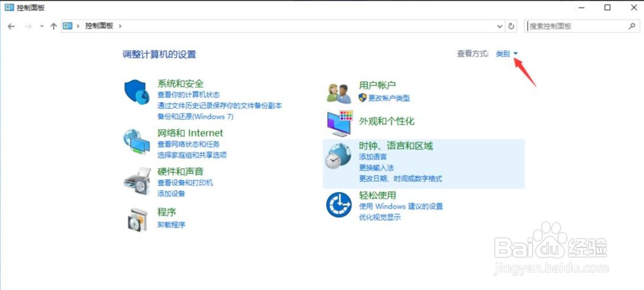Viewport: 644px width, 290px height.
Task: Click 查看设备和打印机 link
Action: click(185, 183)
